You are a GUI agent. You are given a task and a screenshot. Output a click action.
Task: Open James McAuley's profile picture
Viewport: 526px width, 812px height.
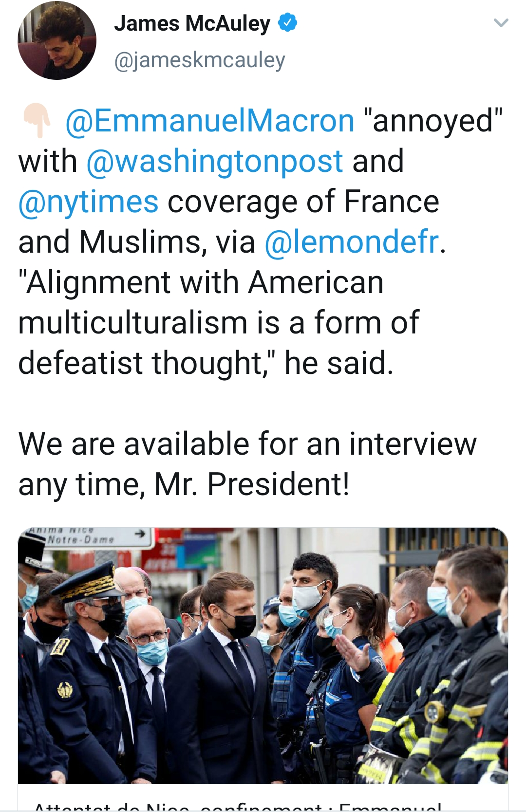click(57, 40)
